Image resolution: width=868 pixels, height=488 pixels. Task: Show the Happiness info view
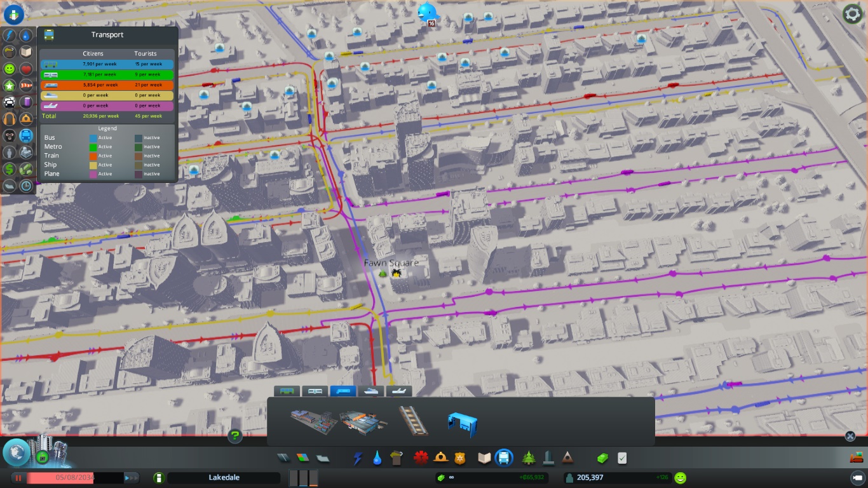point(10,69)
